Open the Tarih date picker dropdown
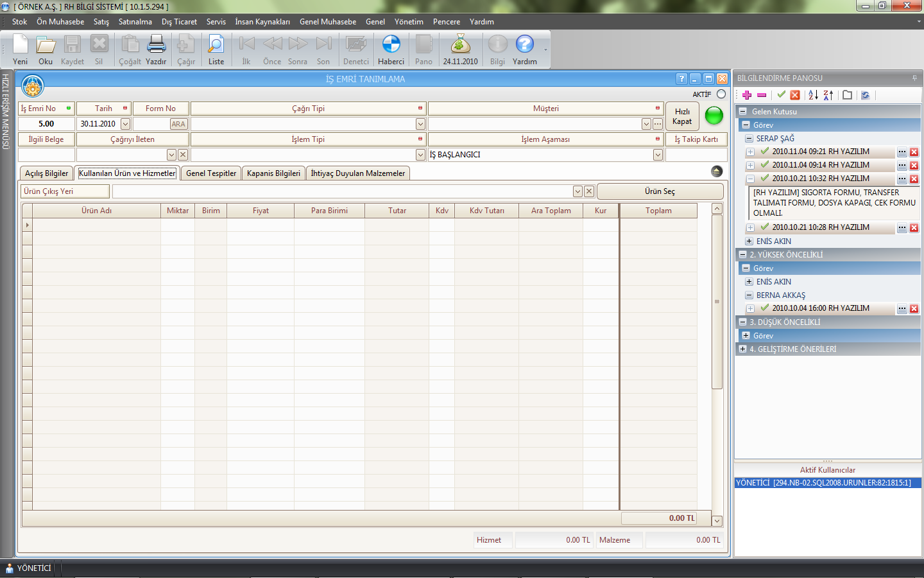Viewport: 924px width, 578px height. click(125, 124)
